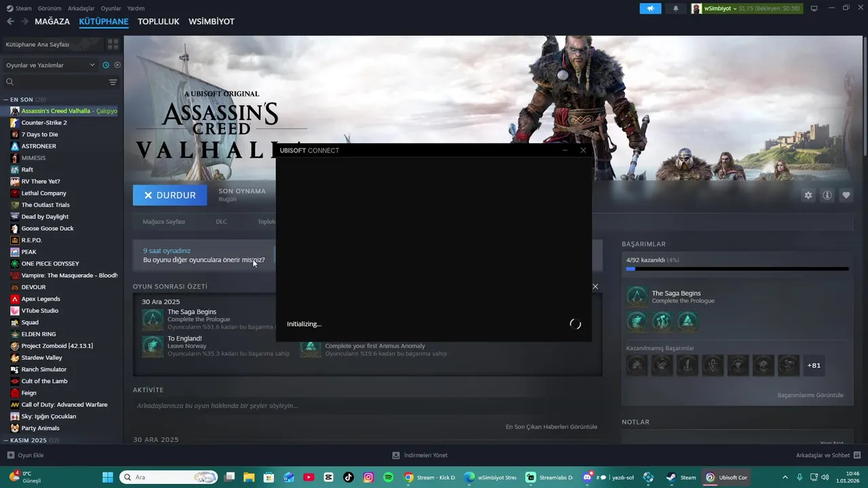Click the Instagram taskbar icon
Screen dimensions: 868x488
368,477
